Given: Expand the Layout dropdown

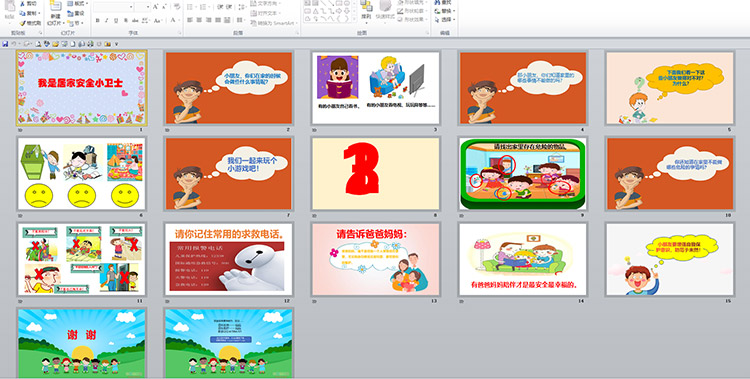Looking at the screenshot, I should (77, 4).
